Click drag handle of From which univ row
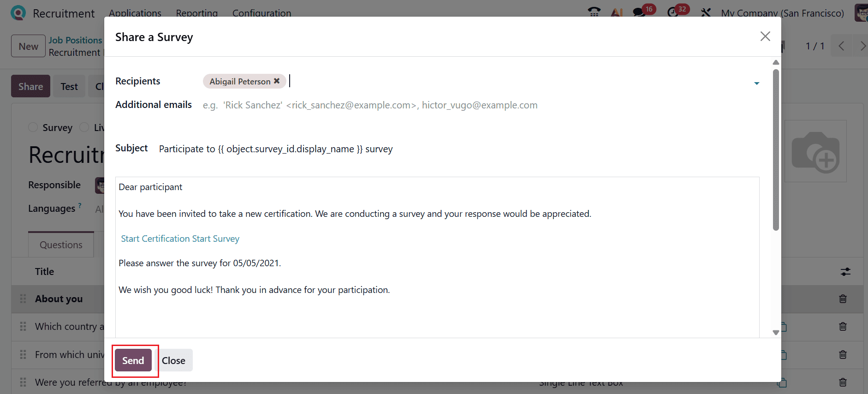 pos(23,355)
